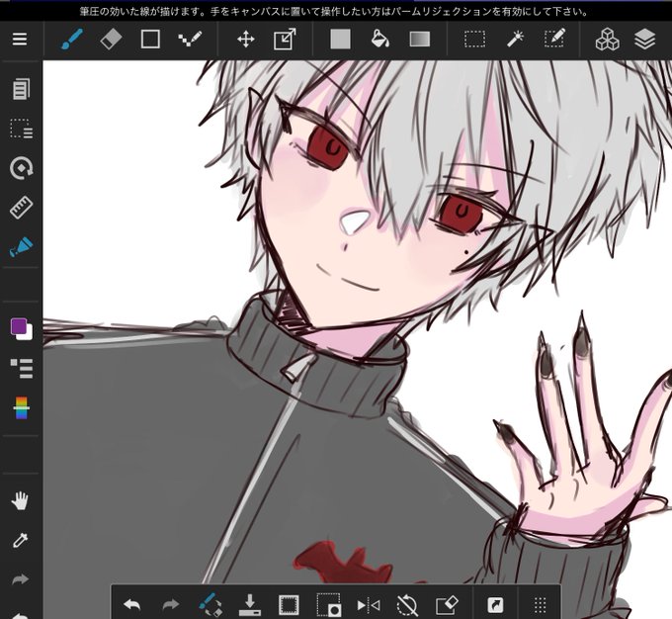
Task: Open the hamburger main menu
Action: (20, 39)
